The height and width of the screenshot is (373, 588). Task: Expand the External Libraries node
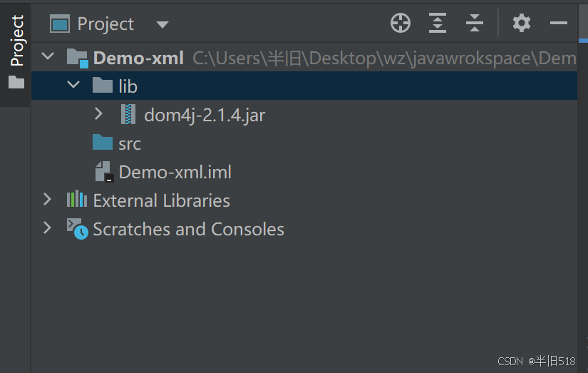[47, 199]
